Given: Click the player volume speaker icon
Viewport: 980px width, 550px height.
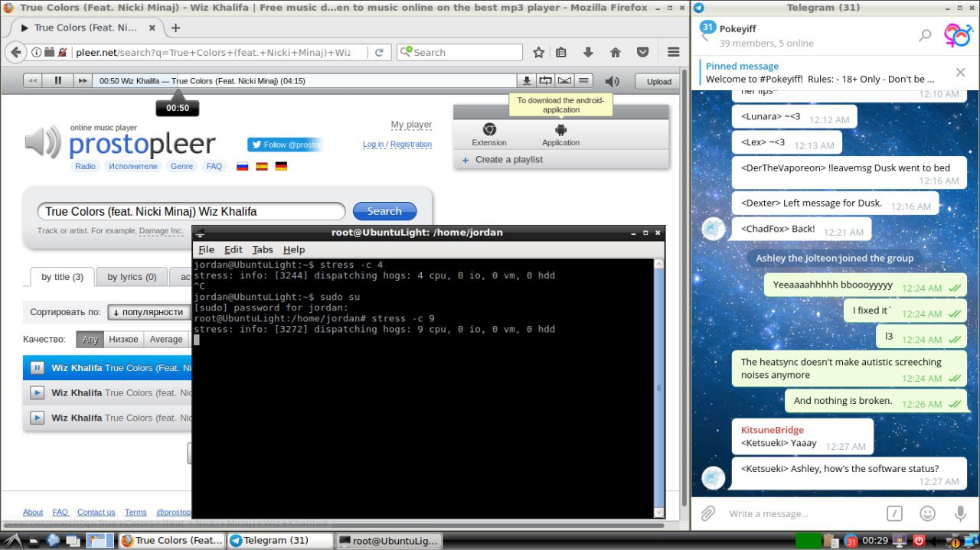Looking at the screenshot, I should pyautogui.click(x=612, y=81).
